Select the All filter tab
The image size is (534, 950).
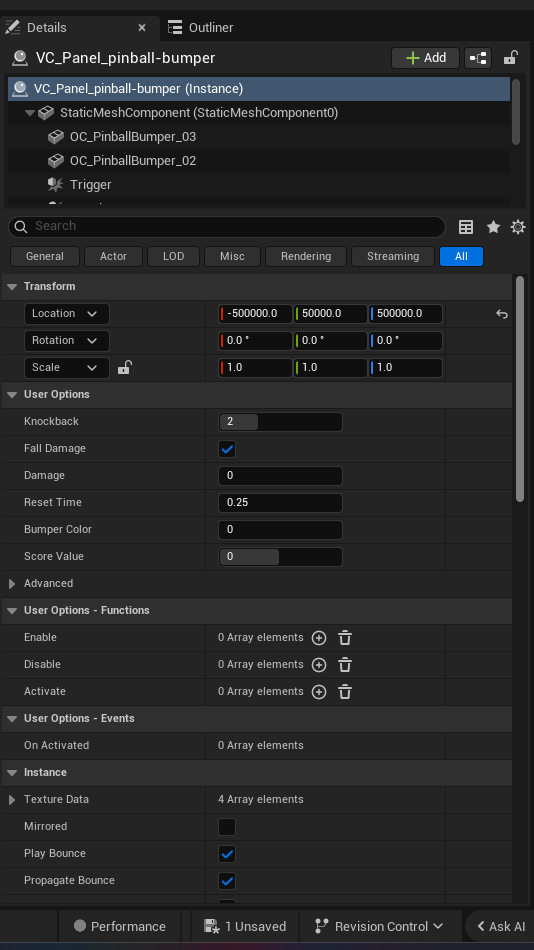coord(461,256)
